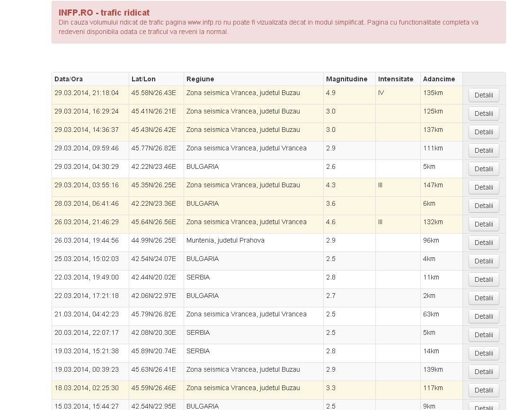
Task: Select the depth value 117km
Action: (x=433, y=388)
